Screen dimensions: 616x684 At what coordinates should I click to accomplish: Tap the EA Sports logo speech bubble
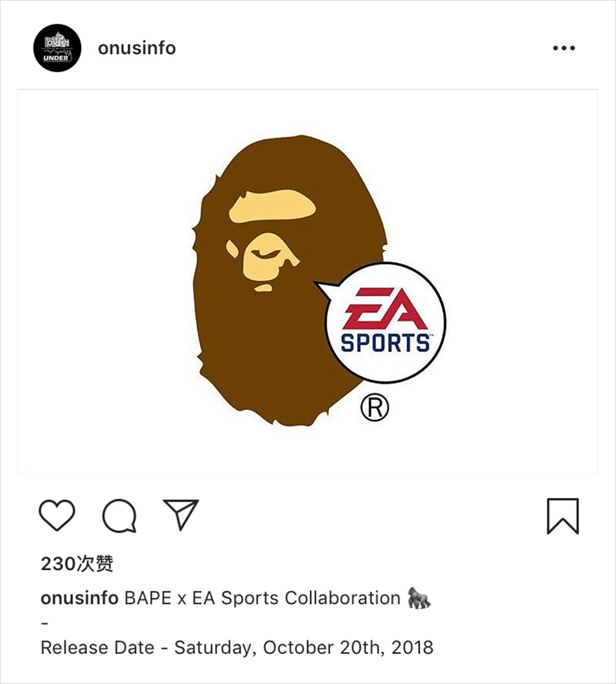pos(385,323)
